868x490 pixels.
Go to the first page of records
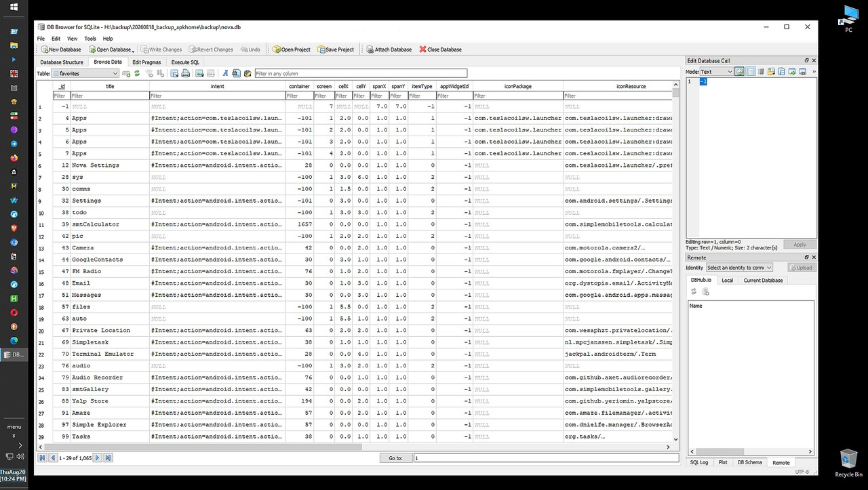click(x=42, y=458)
